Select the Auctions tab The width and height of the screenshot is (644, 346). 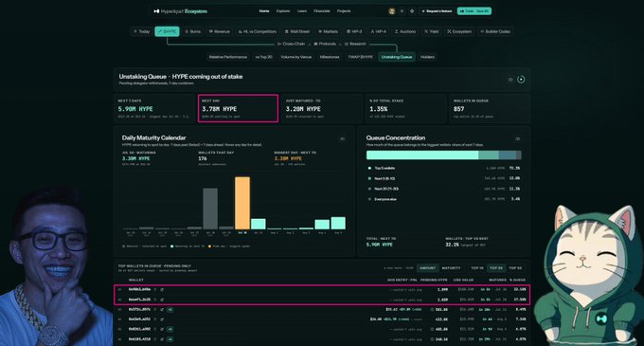405,31
